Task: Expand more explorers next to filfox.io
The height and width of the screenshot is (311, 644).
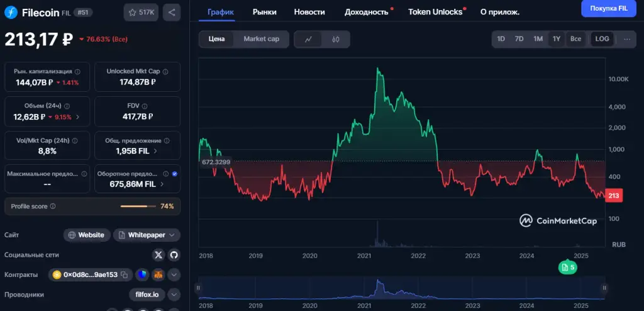Action: (x=174, y=295)
